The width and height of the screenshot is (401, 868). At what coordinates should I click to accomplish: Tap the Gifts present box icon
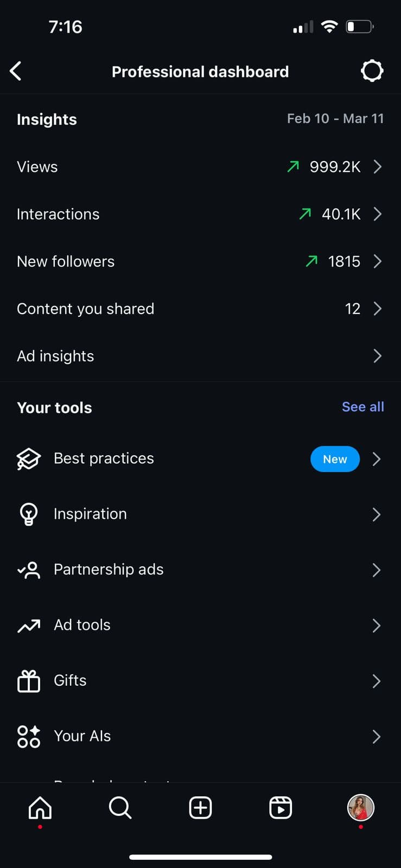coord(29,681)
